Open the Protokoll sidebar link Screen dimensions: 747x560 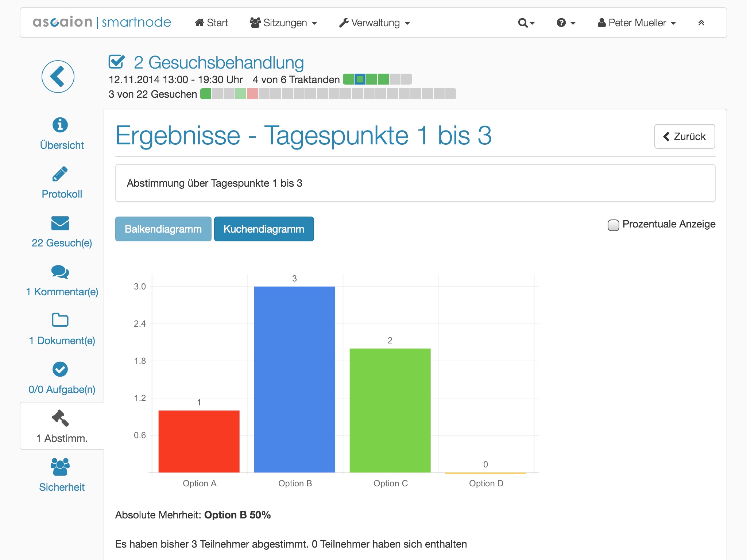(x=62, y=194)
